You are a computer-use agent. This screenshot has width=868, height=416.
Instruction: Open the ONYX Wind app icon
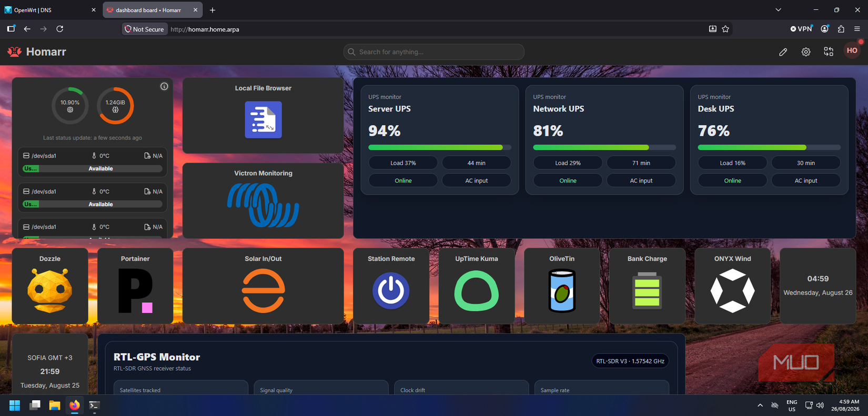(x=732, y=291)
